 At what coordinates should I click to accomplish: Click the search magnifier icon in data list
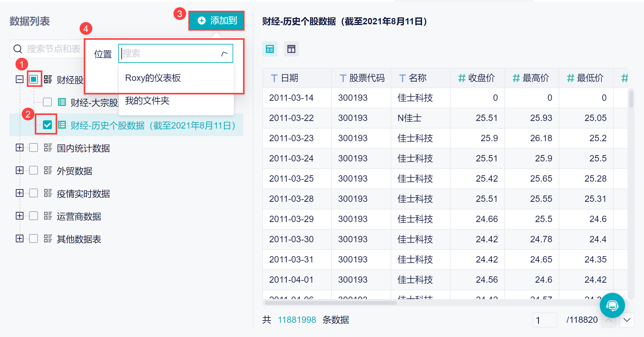(18, 49)
